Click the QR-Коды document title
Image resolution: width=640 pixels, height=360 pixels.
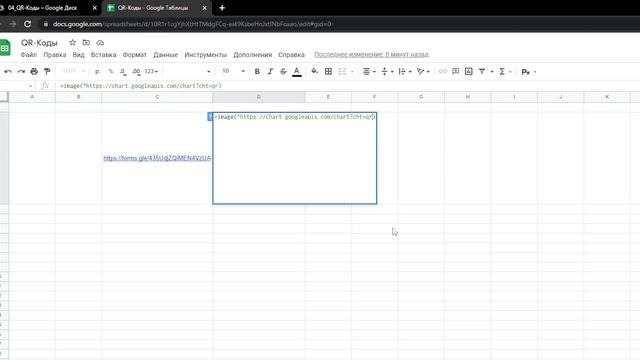tap(39, 43)
